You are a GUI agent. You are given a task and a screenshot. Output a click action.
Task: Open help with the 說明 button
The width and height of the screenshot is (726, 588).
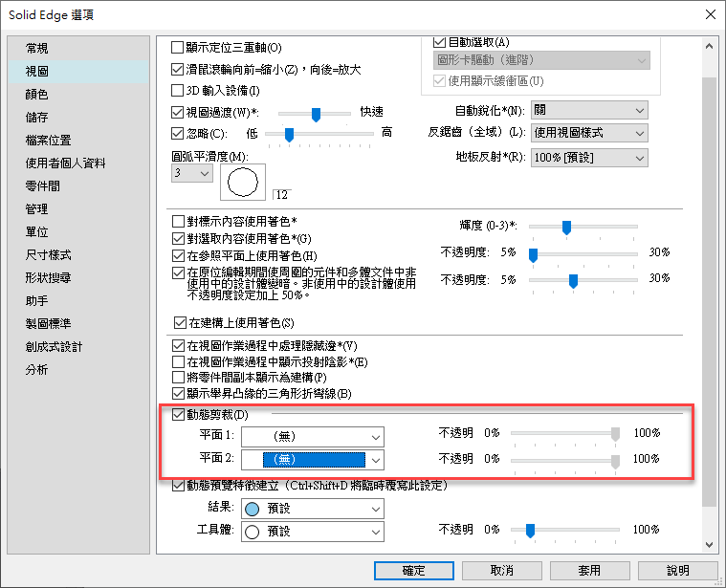tap(678, 571)
